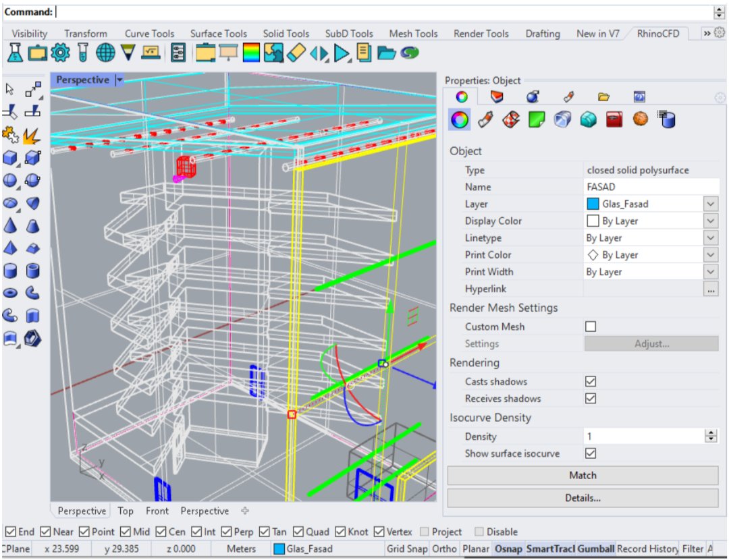
Task: Click the flask icon in RhinoCFD toolbar
Action: coord(14,53)
